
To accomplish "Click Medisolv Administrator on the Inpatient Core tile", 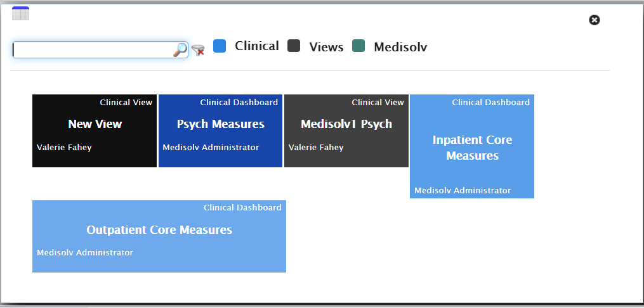I will (x=463, y=190).
